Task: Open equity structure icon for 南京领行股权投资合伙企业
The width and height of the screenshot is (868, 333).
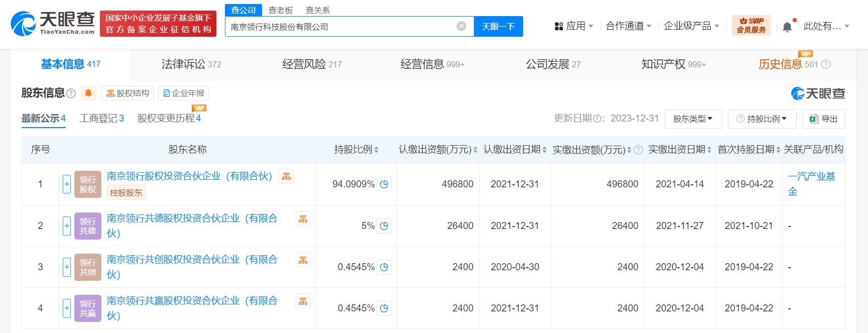Action: coord(286,176)
